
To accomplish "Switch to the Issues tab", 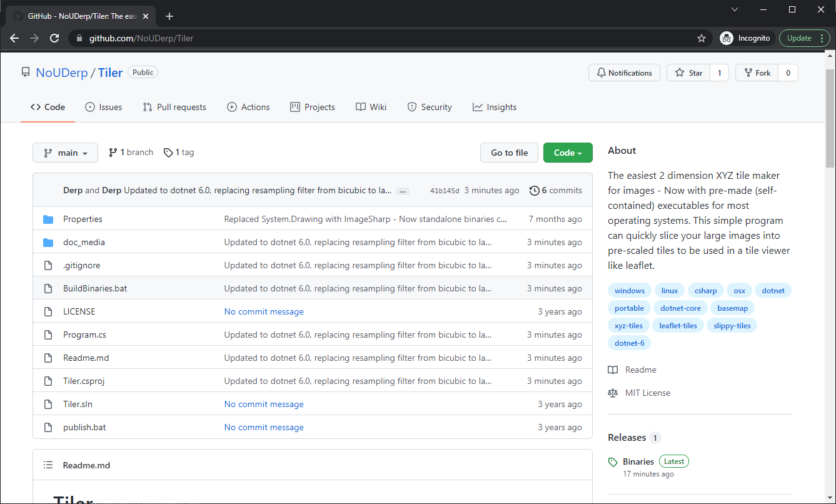I will coord(104,107).
